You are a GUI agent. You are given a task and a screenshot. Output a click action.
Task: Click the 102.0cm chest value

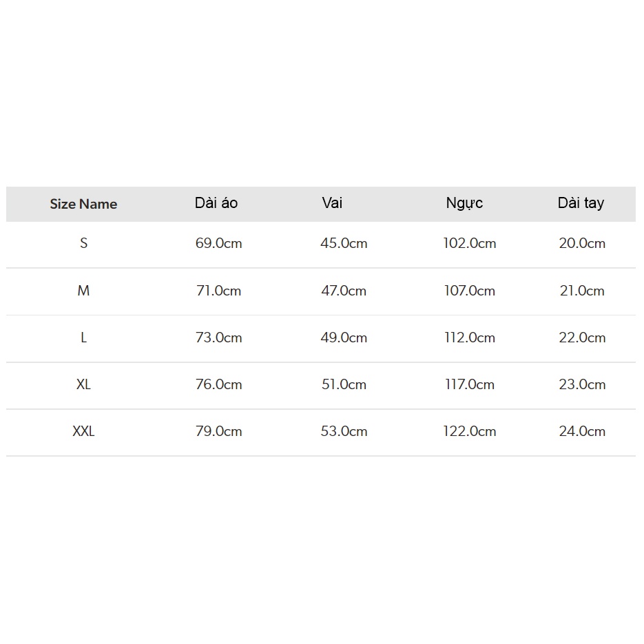point(469,243)
